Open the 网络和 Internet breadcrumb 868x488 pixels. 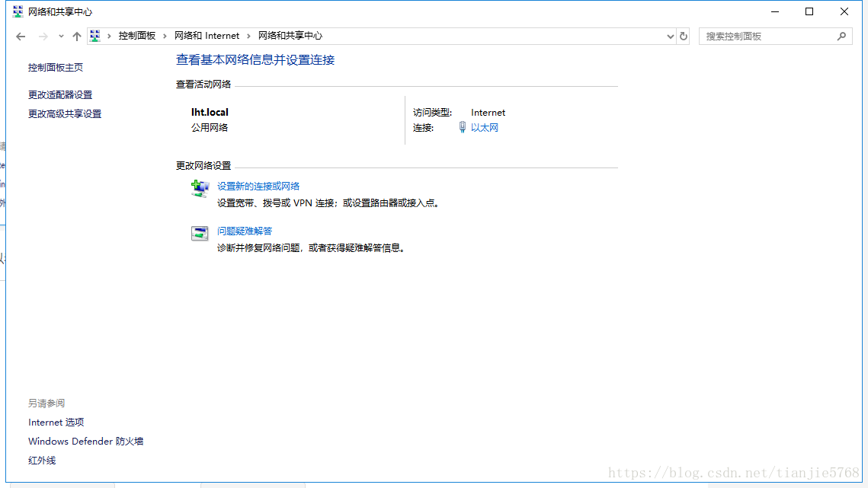click(207, 36)
